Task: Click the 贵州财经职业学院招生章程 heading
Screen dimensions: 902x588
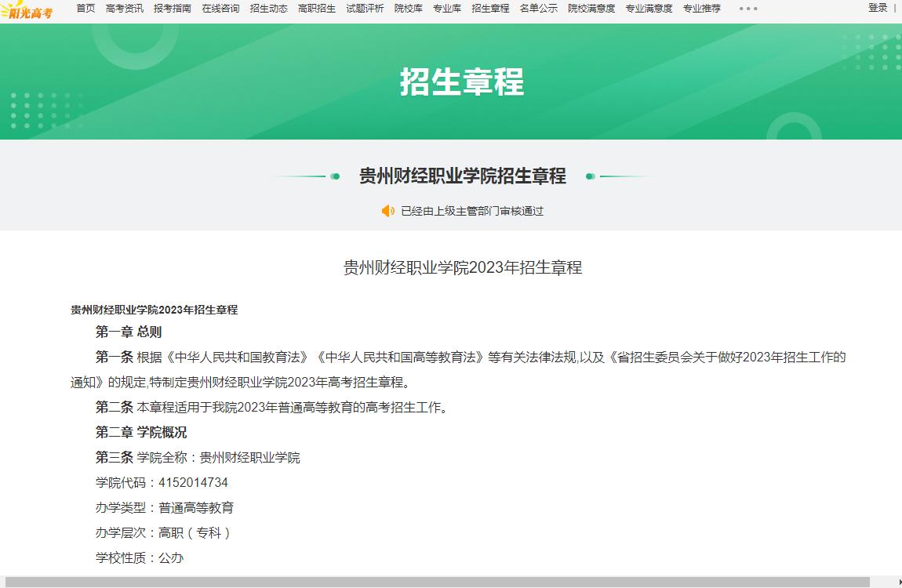Action: pyautogui.click(x=462, y=176)
